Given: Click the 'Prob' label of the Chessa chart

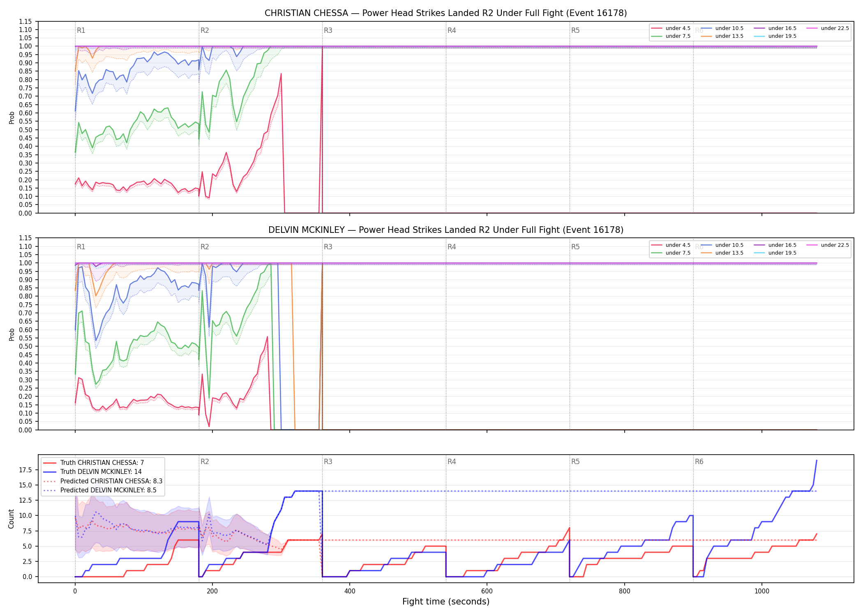Looking at the screenshot, I should tap(12, 117).
